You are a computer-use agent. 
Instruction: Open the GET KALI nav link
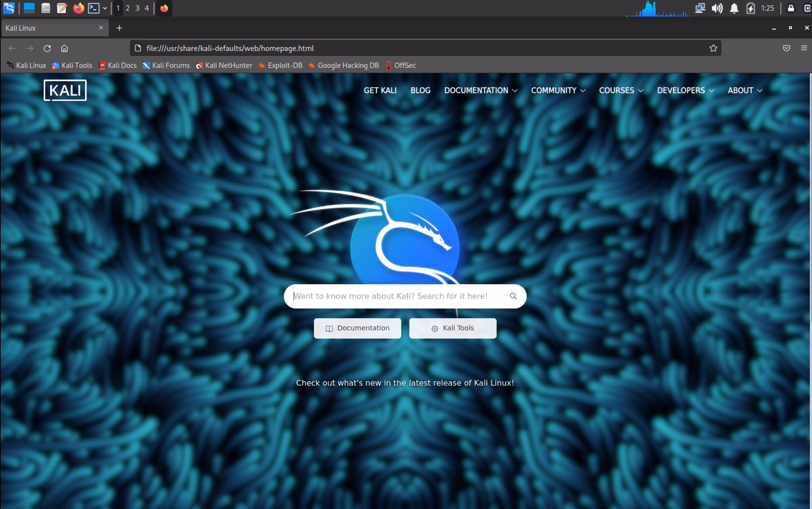380,90
